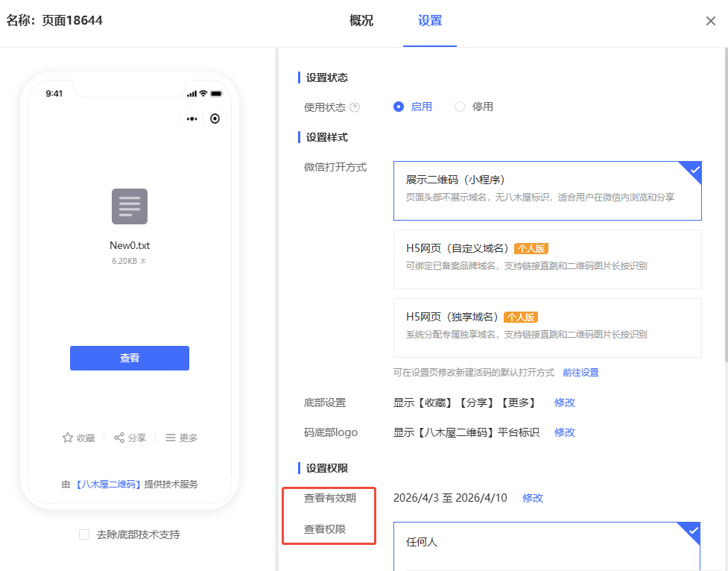Switch to the 设置 tab
This screenshot has height=571, width=728.
click(x=430, y=21)
